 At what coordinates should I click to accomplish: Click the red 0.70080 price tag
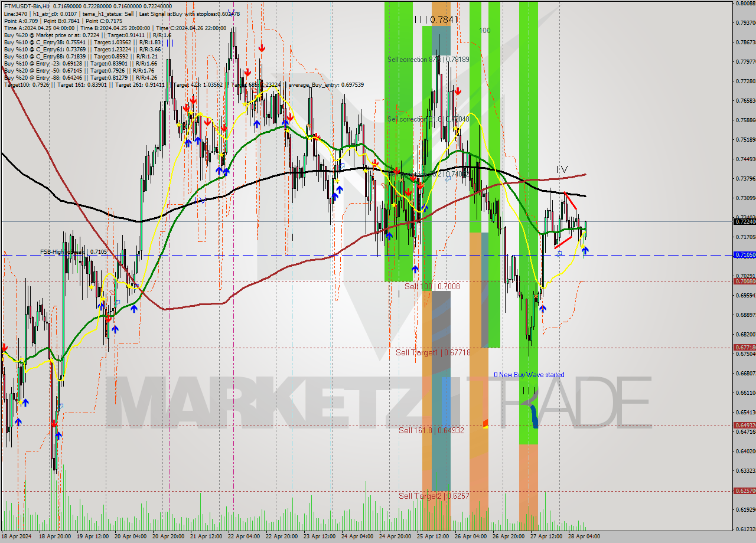tap(744, 282)
